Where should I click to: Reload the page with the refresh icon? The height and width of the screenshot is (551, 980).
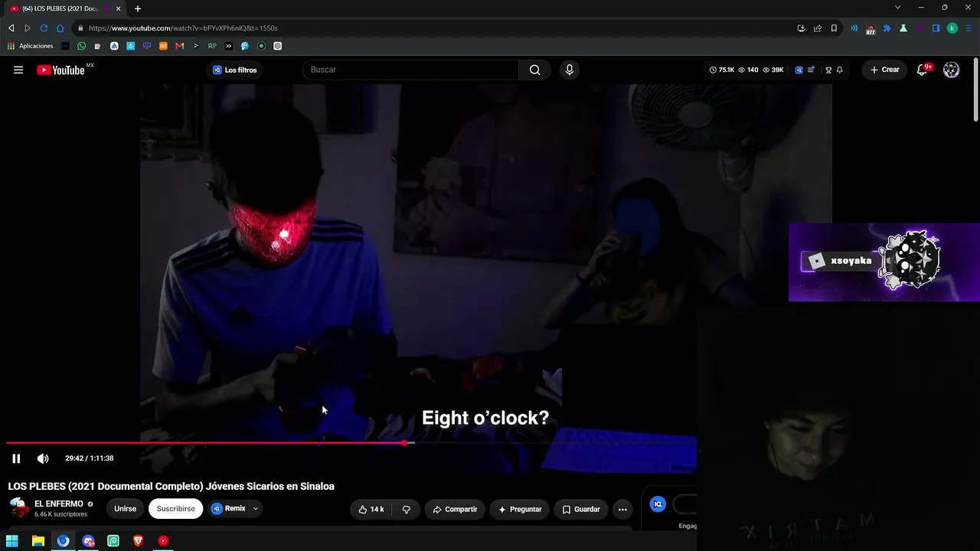click(x=44, y=28)
